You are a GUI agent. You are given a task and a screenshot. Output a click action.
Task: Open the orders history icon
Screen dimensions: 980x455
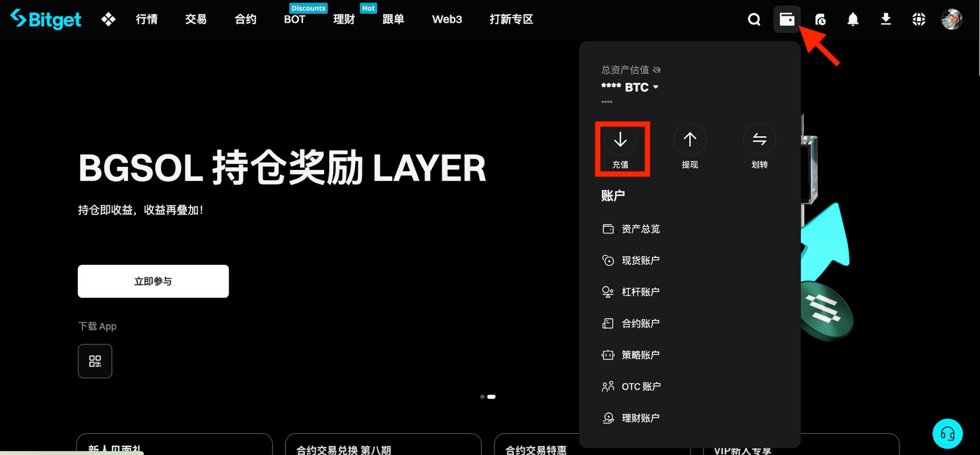pos(820,19)
